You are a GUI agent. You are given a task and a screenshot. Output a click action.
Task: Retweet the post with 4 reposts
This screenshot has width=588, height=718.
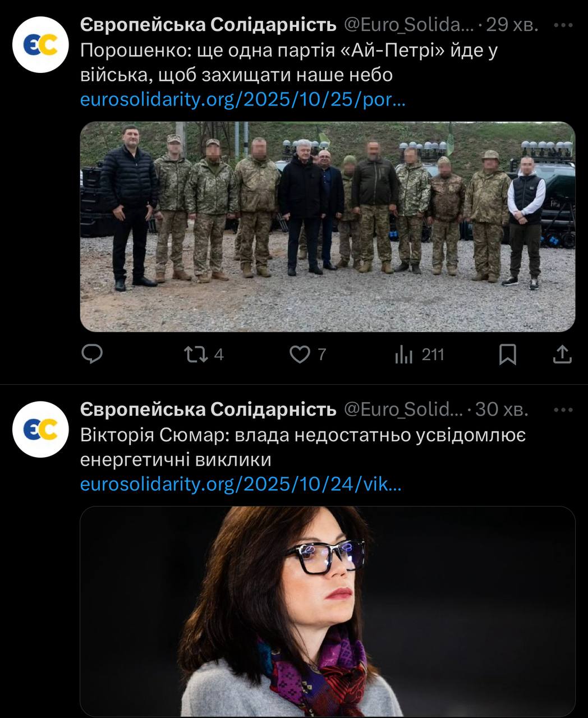pos(204,355)
